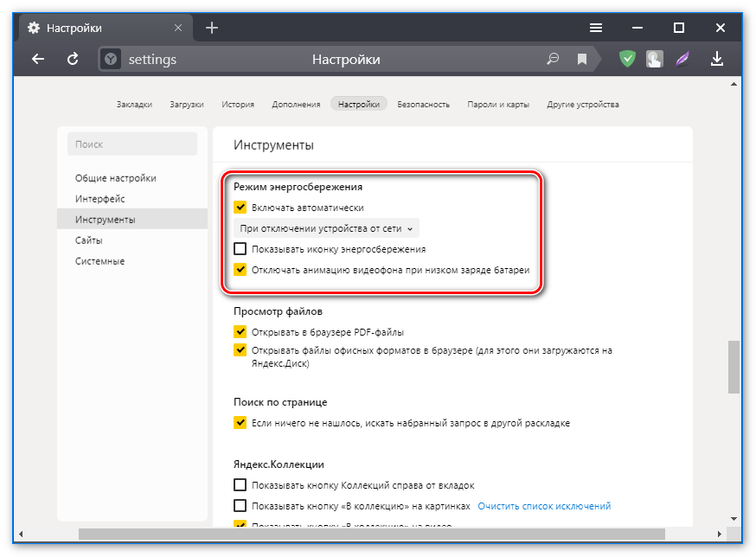The height and width of the screenshot is (557, 756).
Task: Go to Системные settings section
Action: 99,261
